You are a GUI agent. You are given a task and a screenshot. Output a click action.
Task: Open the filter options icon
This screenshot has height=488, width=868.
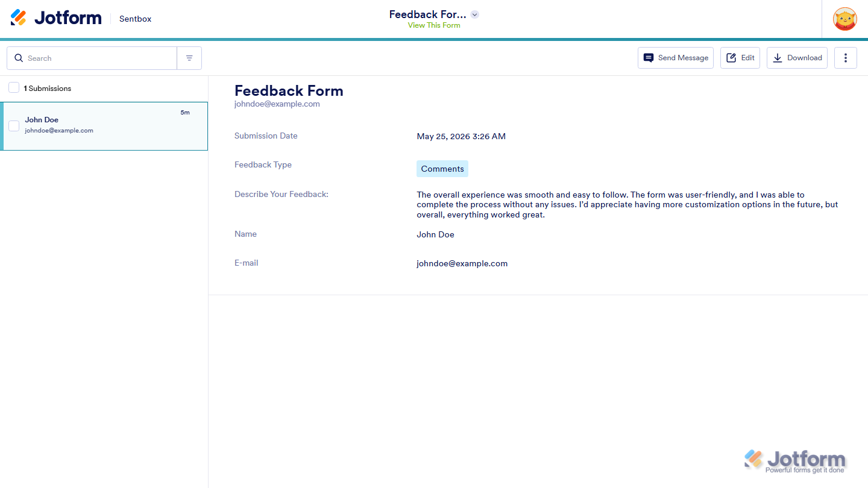pos(189,58)
